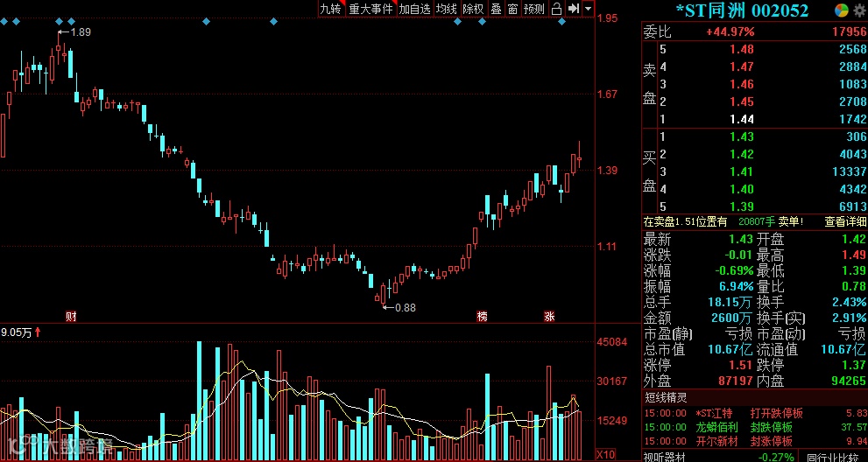Screen dimensions: 868x462
Task: Click the 9.05万 volume indicator label
Action: 16,332
